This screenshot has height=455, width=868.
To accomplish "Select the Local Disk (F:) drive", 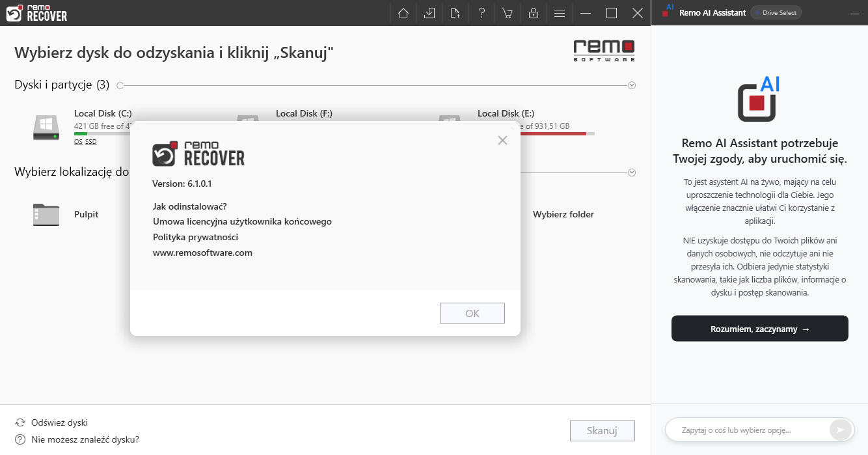I will 304,113.
